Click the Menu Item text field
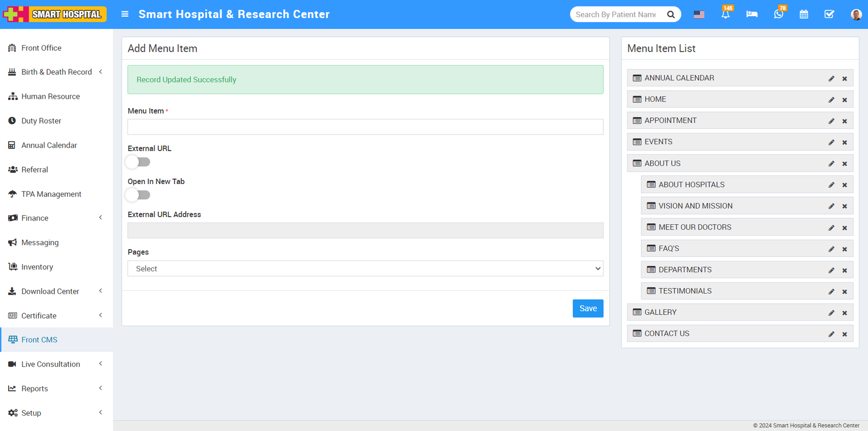This screenshot has height=431, width=868. [x=365, y=127]
